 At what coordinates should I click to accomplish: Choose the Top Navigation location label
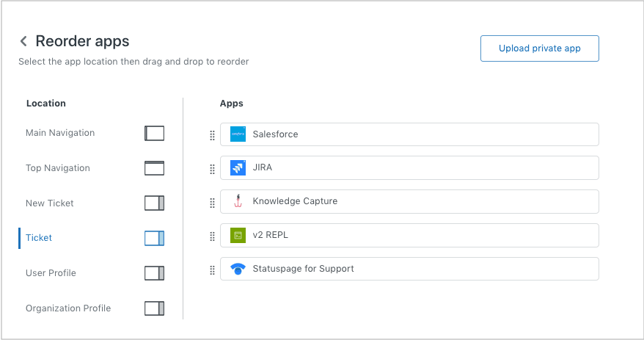[58, 168]
